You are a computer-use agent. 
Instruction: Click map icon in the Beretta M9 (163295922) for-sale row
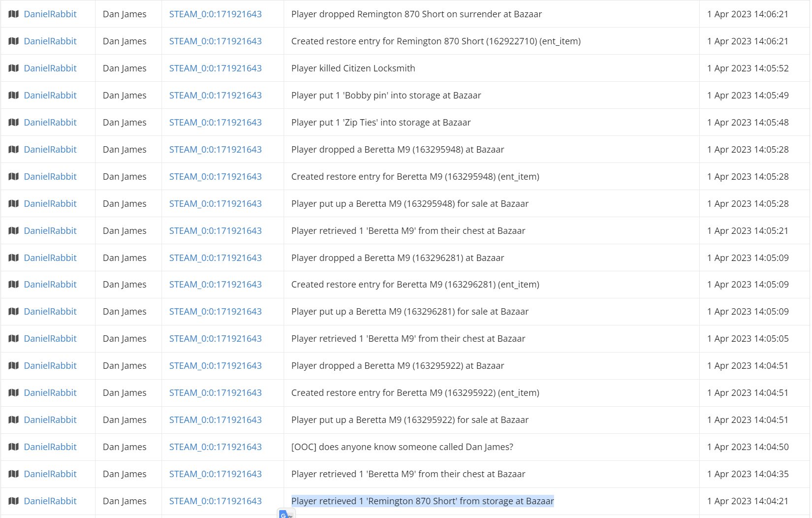click(14, 420)
